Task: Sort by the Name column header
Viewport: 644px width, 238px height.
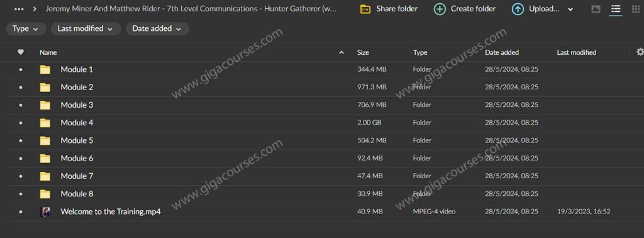Action: 48,52
